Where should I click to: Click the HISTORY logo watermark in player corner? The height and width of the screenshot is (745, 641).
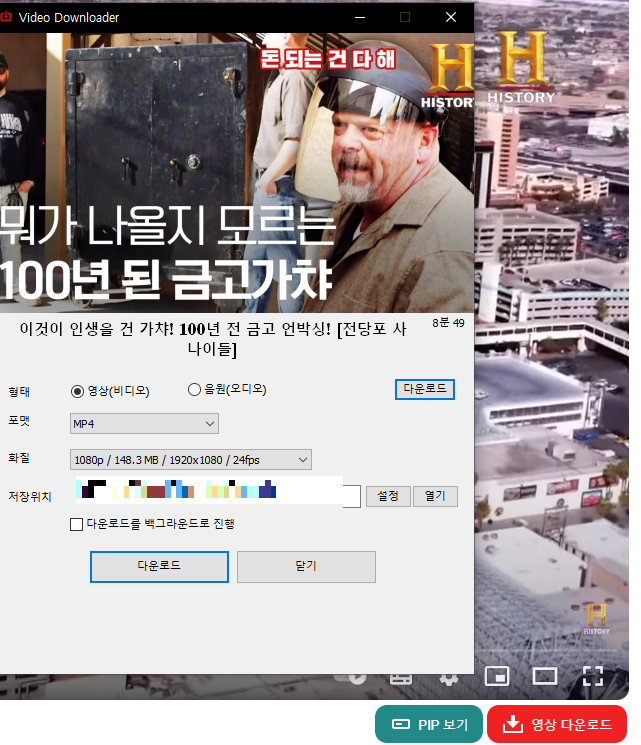coord(596,620)
